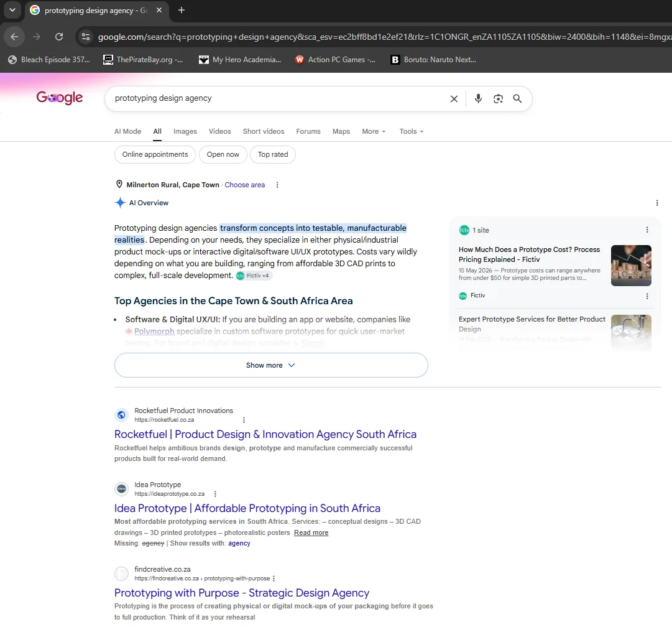Open site information icon in address bar
672x632 pixels.
pos(86,37)
